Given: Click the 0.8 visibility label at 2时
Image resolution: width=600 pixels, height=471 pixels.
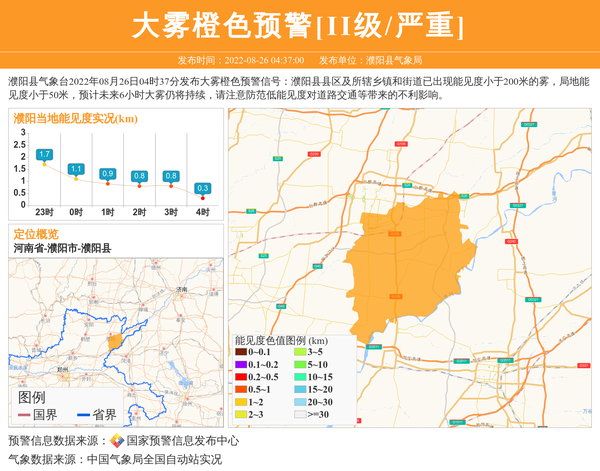Looking at the screenshot, I should pyautogui.click(x=139, y=176).
